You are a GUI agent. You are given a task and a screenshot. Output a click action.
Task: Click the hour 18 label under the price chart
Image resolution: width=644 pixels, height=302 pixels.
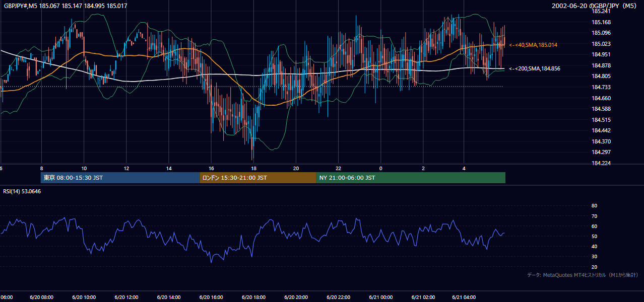253,168
